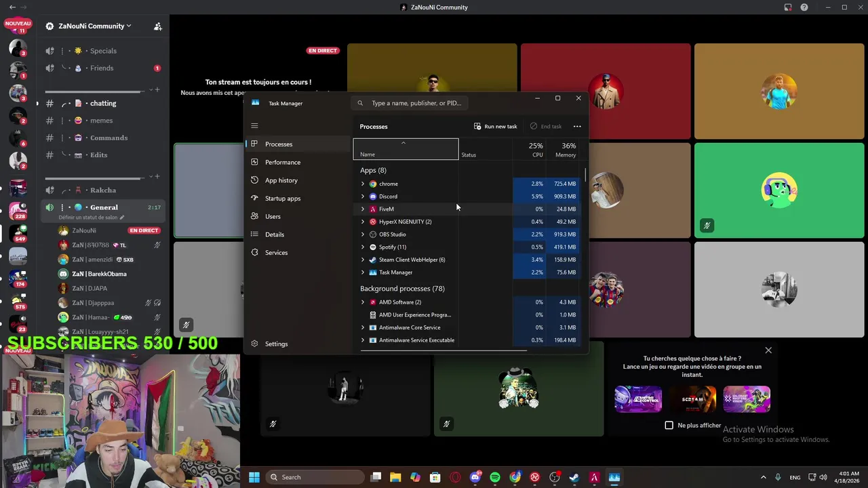Launch the Nitro Control activity thumbnail
Screen dimensions: 868x488
(638, 399)
